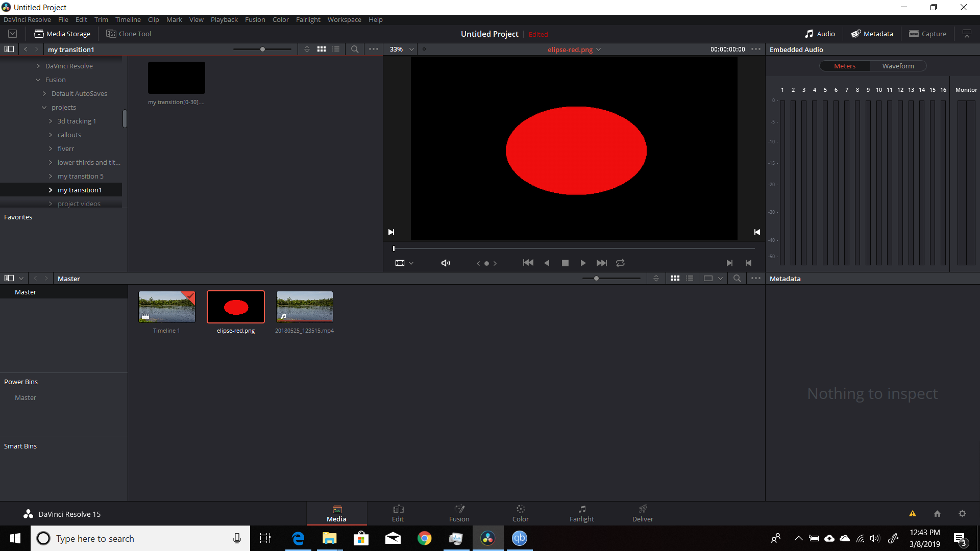
Task: Click the search icon in media storage
Action: click(x=355, y=49)
